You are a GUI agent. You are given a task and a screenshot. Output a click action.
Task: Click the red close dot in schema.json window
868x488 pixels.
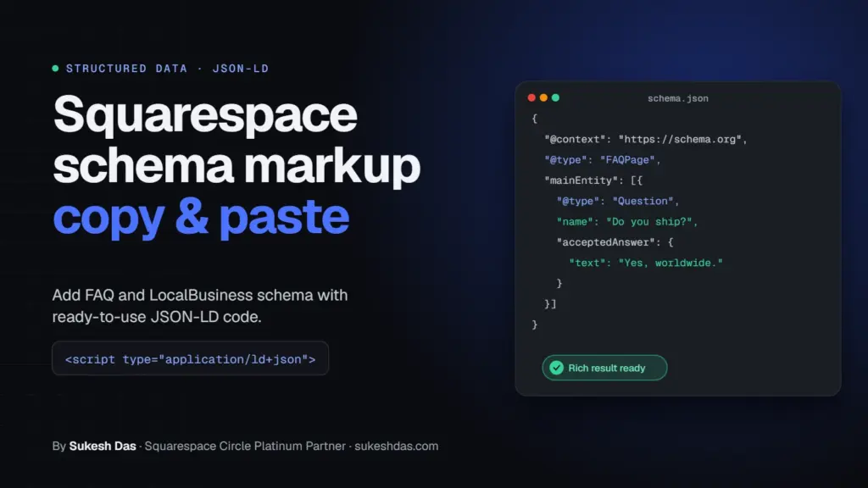(531, 97)
